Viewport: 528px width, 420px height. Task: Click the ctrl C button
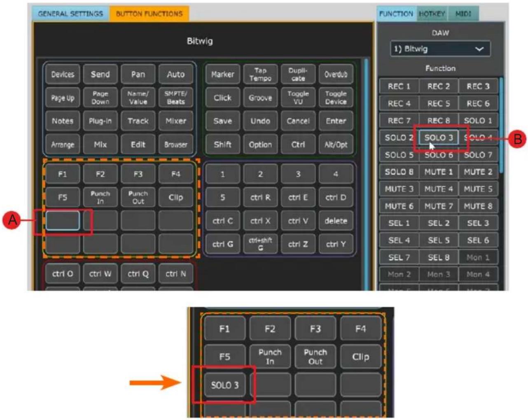[x=222, y=221]
